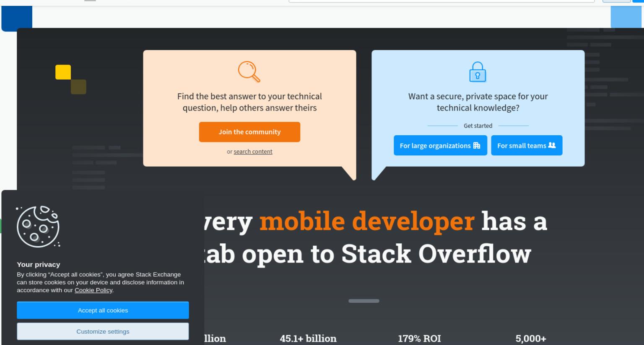Open the Cookie Policy link
The height and width of the screenshot is (345, 644).
coord(93,290)
